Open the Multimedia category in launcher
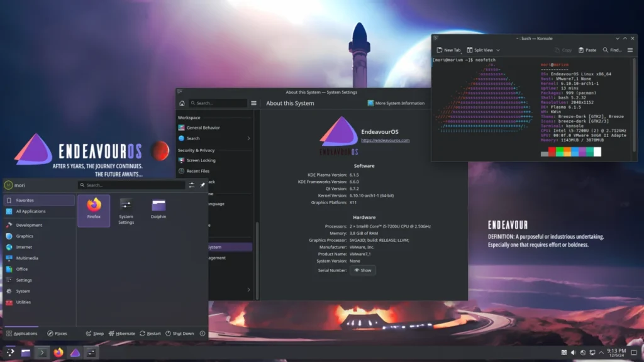 40,258
